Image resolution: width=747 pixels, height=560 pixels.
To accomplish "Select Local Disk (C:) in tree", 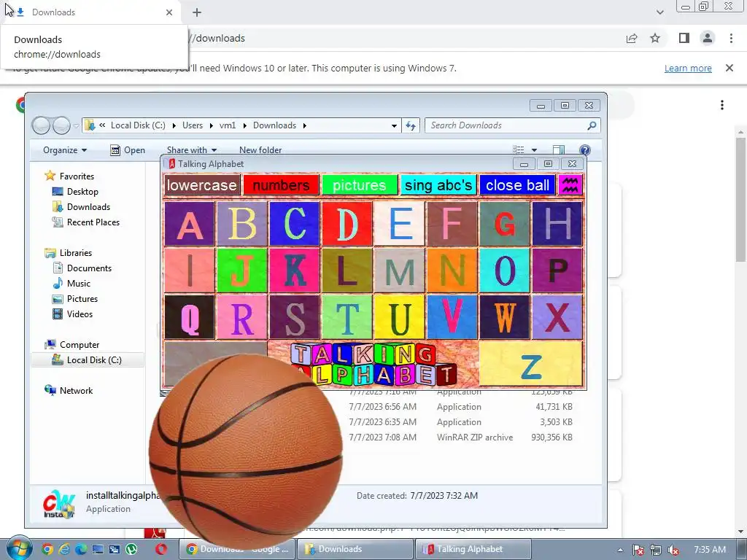I will tap(88, 360).
